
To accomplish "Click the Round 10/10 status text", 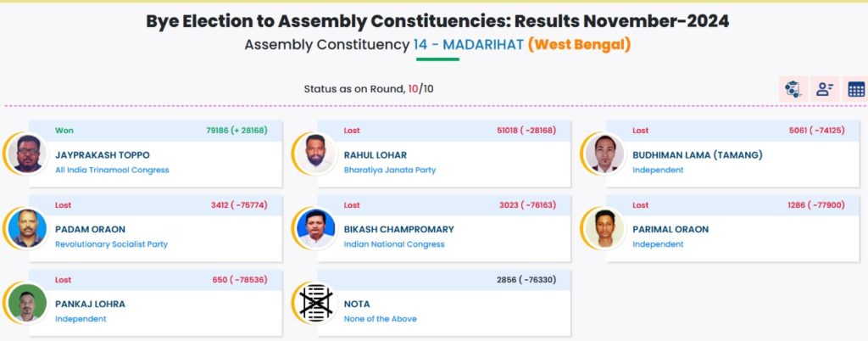I will coord(369,89).
